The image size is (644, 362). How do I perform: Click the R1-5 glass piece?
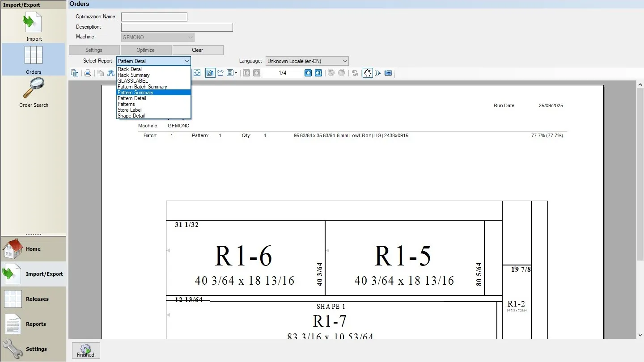[x=404, y=258]
